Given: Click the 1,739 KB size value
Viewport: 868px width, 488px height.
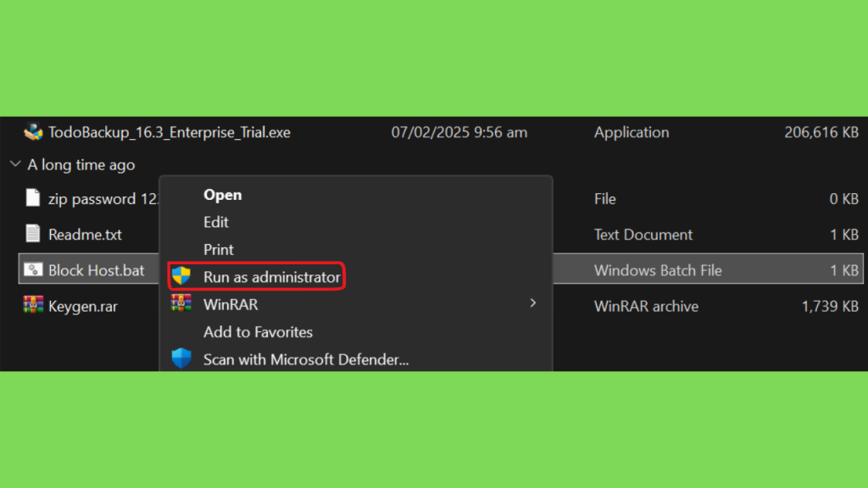Looking at the screenshot, I should click(831, 306).
